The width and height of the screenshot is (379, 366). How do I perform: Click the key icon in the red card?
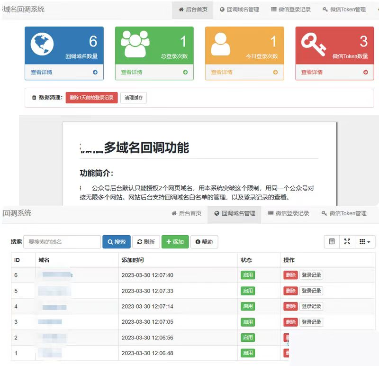[x=313, y=44]
